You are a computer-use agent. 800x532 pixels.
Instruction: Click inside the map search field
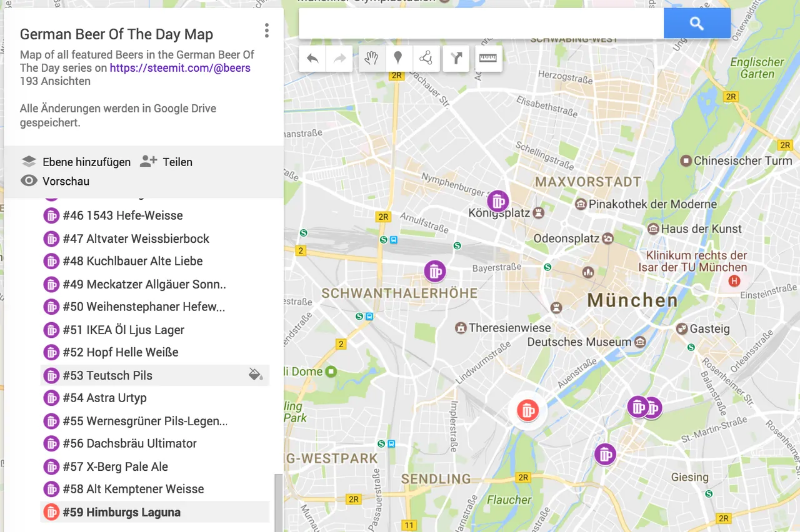click(x=481, y=24)
